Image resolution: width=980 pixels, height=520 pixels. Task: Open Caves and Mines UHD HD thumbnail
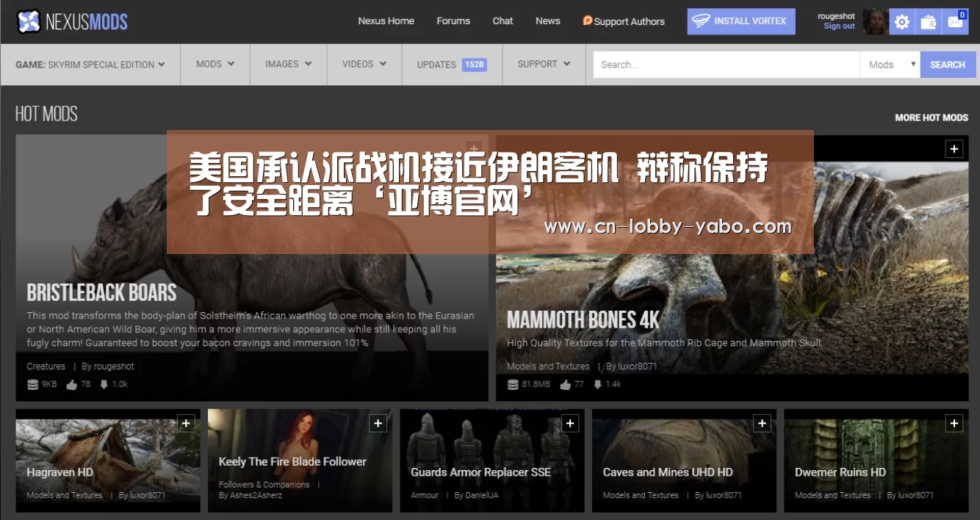point(684,461)
